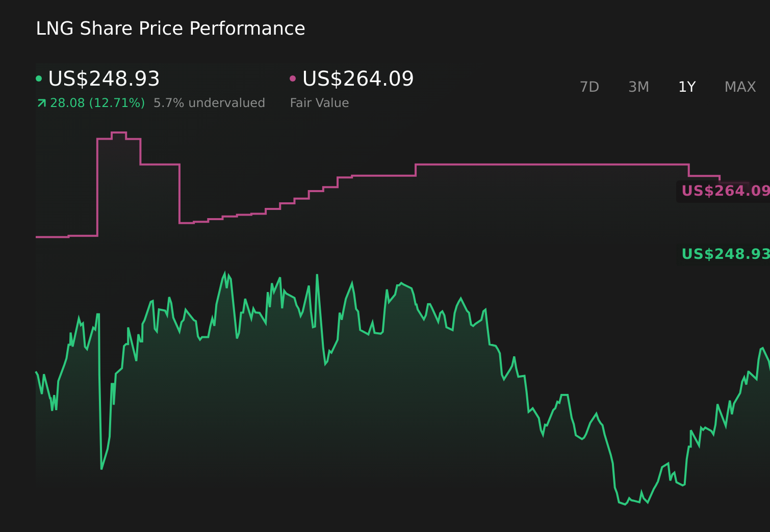Click the 5.7% undervalued label
The height and width of the screenshot is (532, 770).
click(209, 102)
